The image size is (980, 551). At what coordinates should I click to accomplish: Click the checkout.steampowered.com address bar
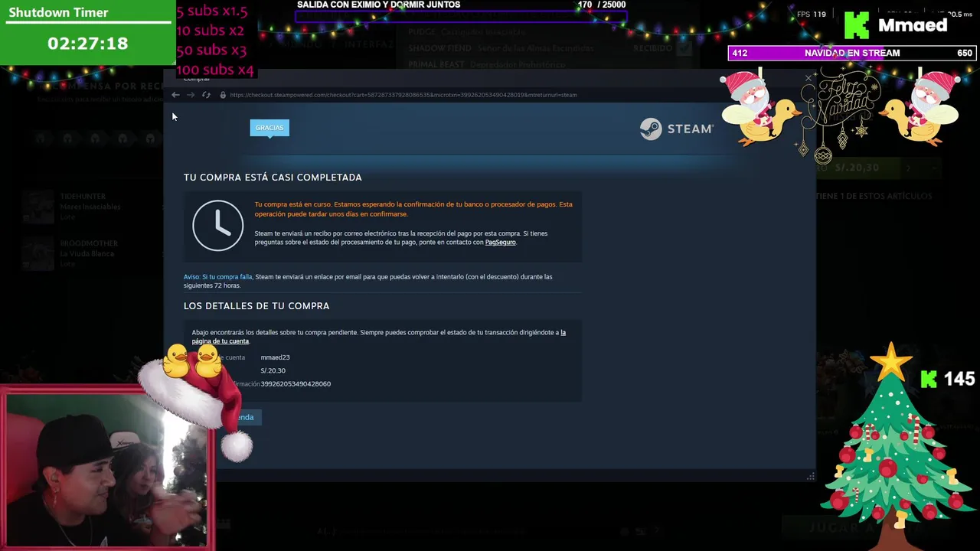coord(403,95)
